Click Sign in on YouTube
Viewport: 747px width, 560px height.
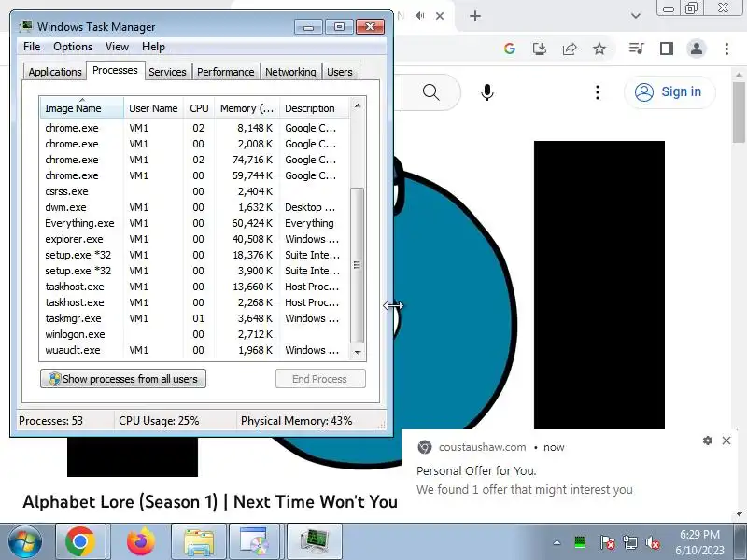coord(669,91)
